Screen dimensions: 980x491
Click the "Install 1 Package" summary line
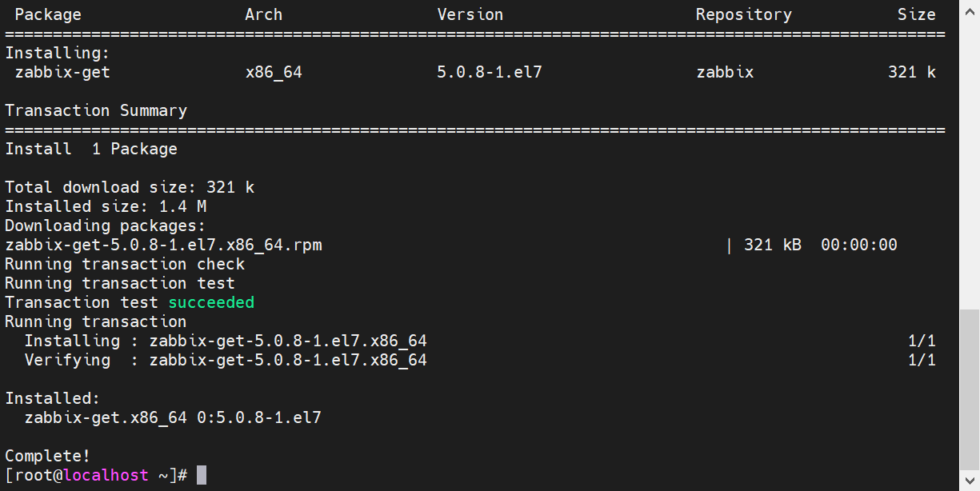(x=91, y=149)
